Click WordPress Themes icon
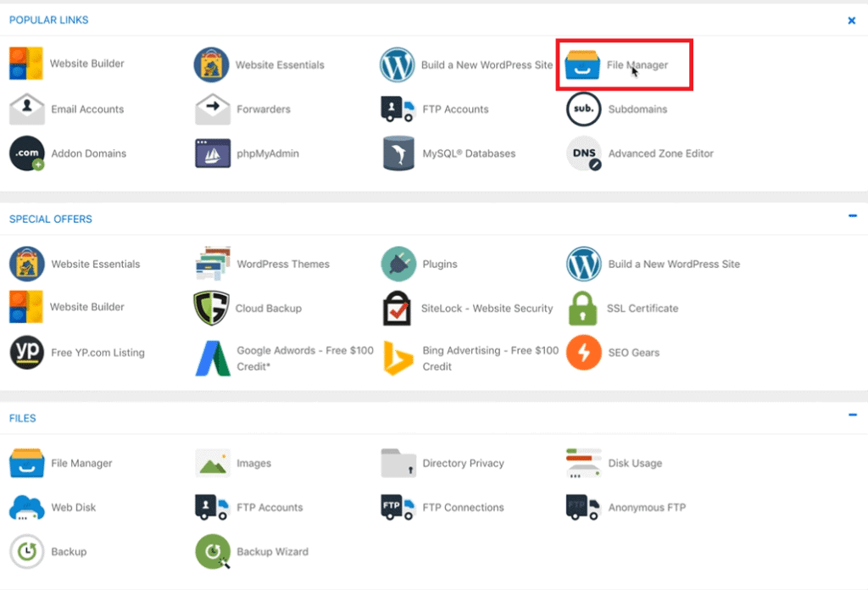This screenshot has height=590, width=868. 213,264
